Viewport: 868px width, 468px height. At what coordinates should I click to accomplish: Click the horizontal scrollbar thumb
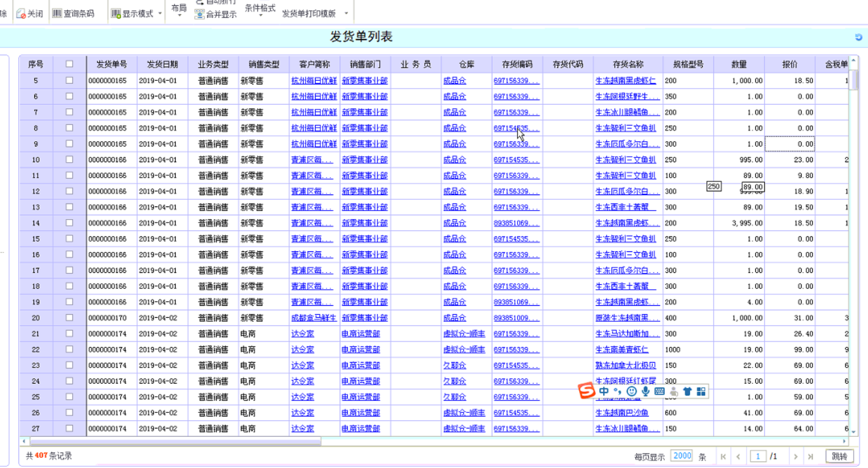click(x=175, y=441)
